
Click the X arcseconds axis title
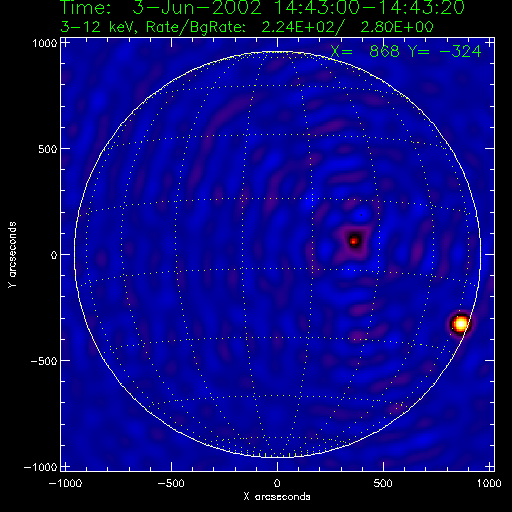click(277, 497)
